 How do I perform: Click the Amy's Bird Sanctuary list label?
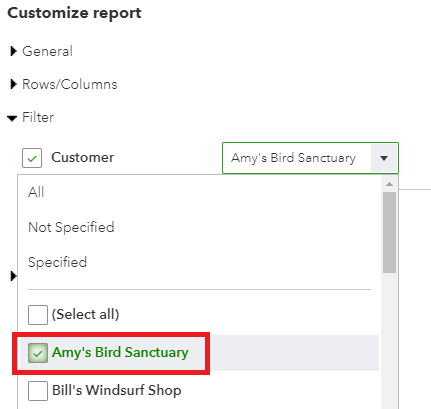tap(120, 353)
